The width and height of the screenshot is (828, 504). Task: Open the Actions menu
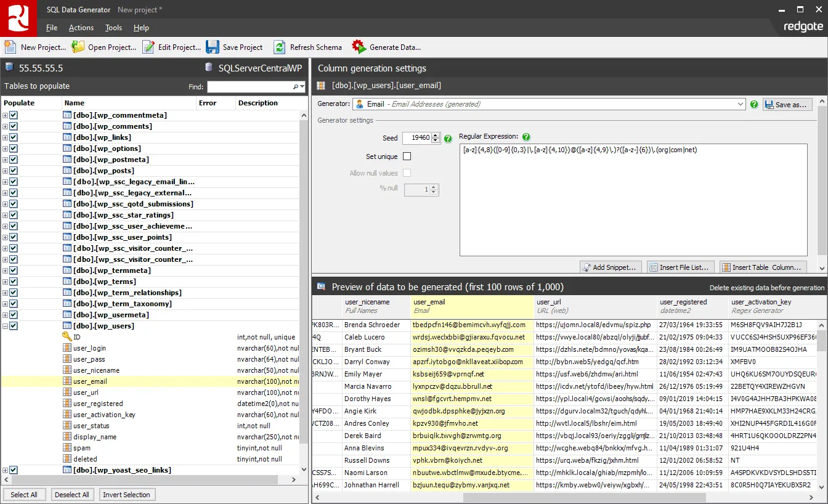tap(81, 28)
